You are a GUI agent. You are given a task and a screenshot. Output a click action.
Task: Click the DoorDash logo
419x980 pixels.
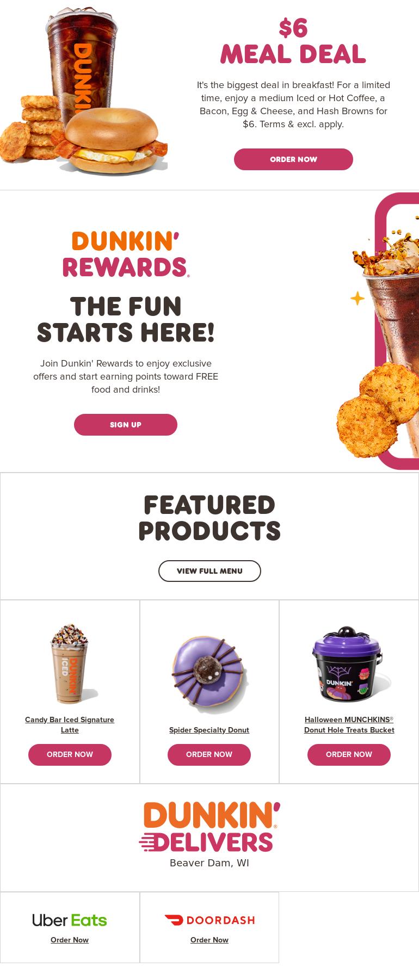point(209,920)
